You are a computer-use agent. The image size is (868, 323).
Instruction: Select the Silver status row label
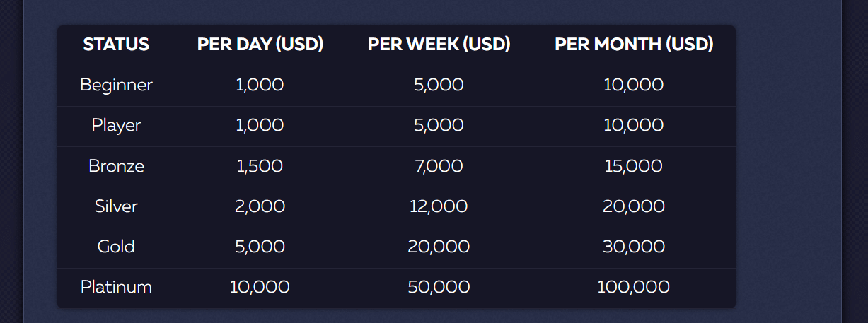click(116, 206)
